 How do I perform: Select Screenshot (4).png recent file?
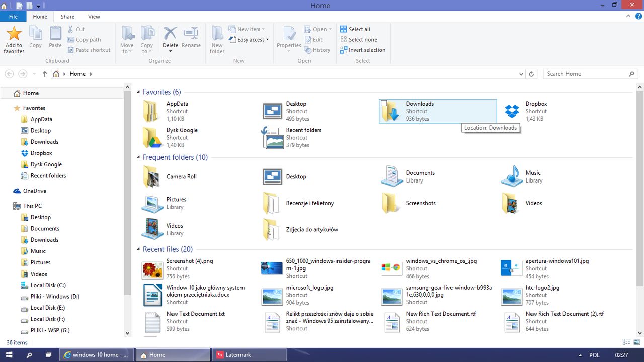tap(198, 269)
